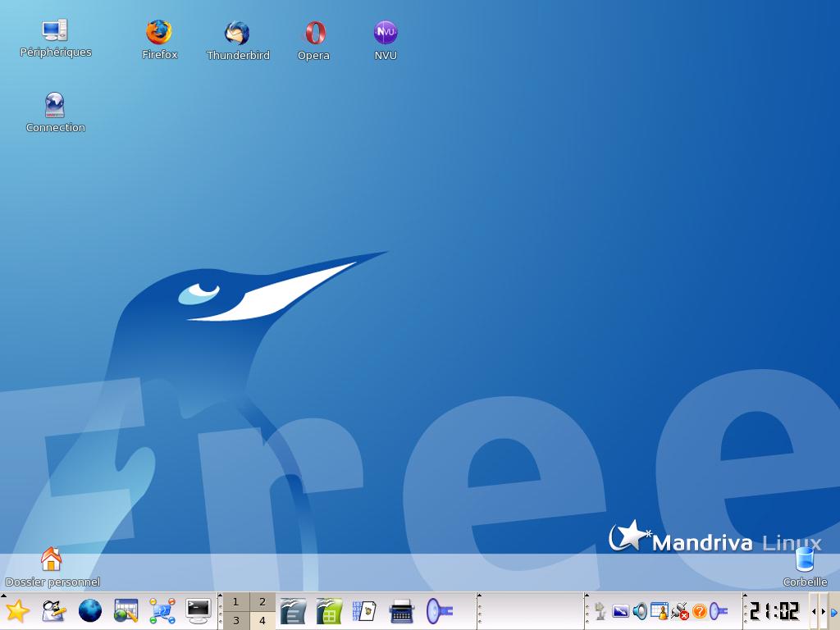This screenshot has height=630, width=840.
Task: Open the orange question mark tray icon
Action: 699,611
